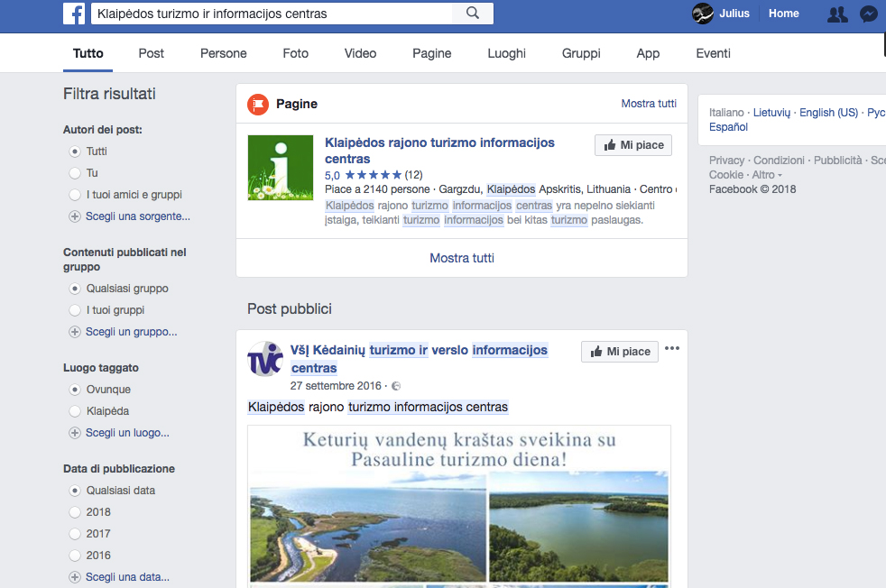Like Klaipėdos rajono page with Mi piace
The image size is (886, 588).
click(x=633, y=145)
